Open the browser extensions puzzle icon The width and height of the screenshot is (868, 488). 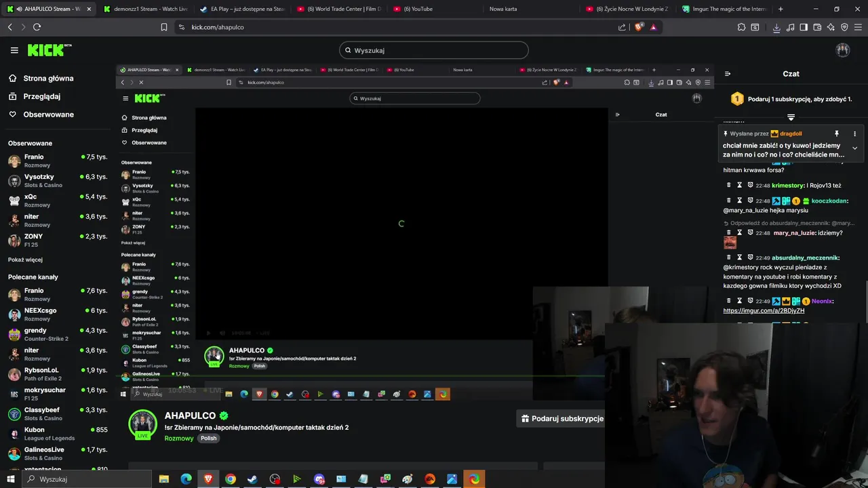[x=741, y=27]
